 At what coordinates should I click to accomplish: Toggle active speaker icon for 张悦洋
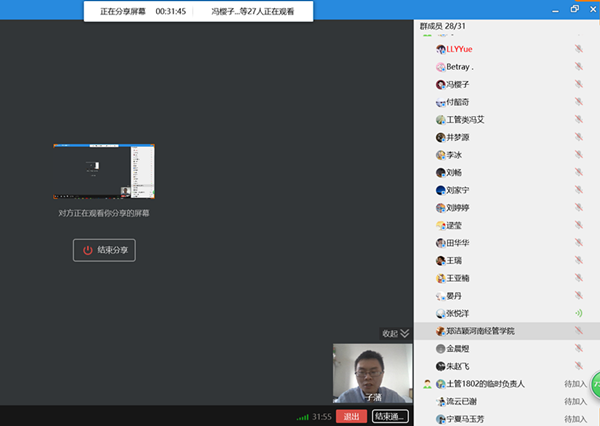(x=578, y=313)
